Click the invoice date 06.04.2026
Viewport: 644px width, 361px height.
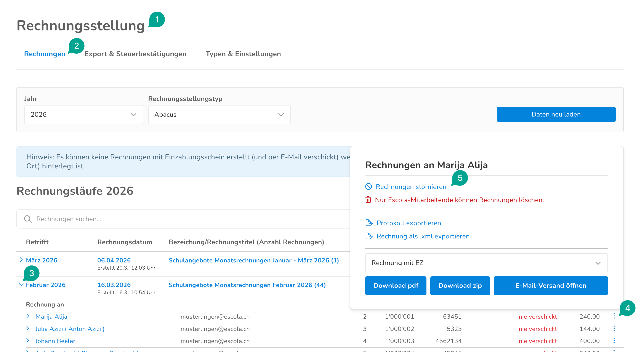coord(114,260)
